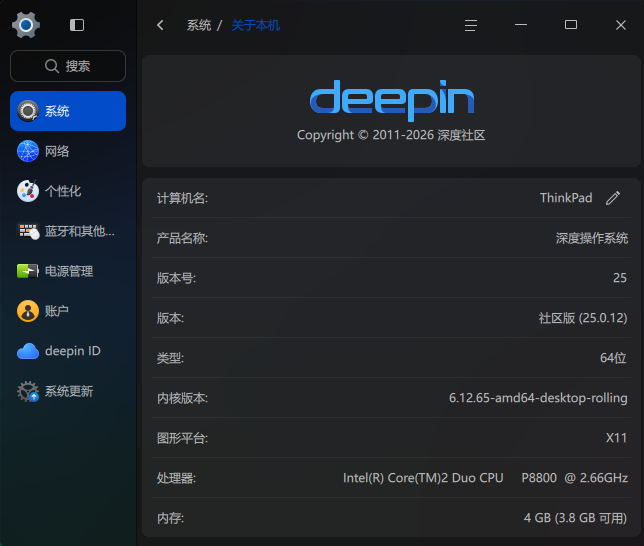Click the 处理器: label
The height and width of the screenshot is (546, 644).
[x=176, y=478]
